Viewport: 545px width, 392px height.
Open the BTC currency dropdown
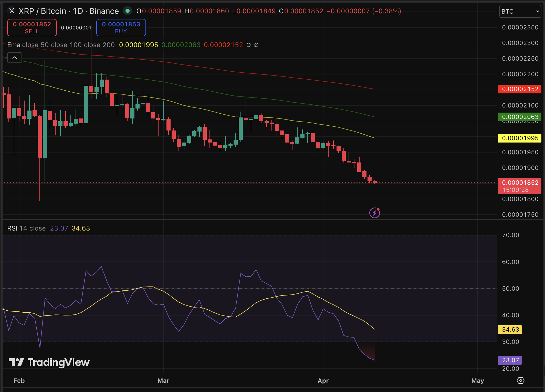click(520, 11)
